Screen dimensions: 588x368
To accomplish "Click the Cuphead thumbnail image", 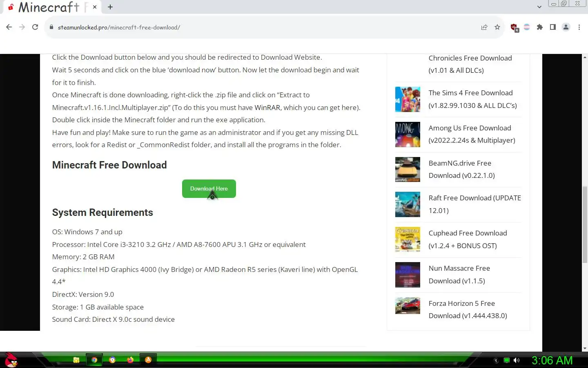I will 408,240.
